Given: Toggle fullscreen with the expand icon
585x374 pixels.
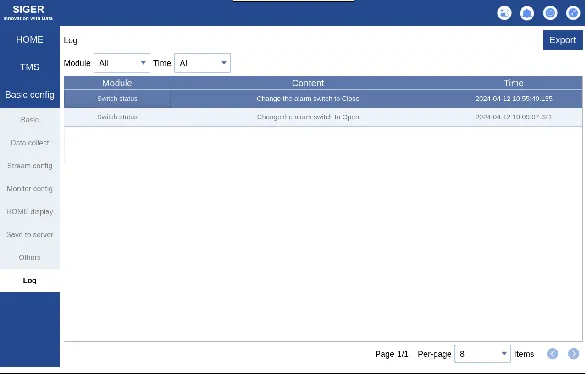Looking at the screenshot, I should tap(573, 13).
